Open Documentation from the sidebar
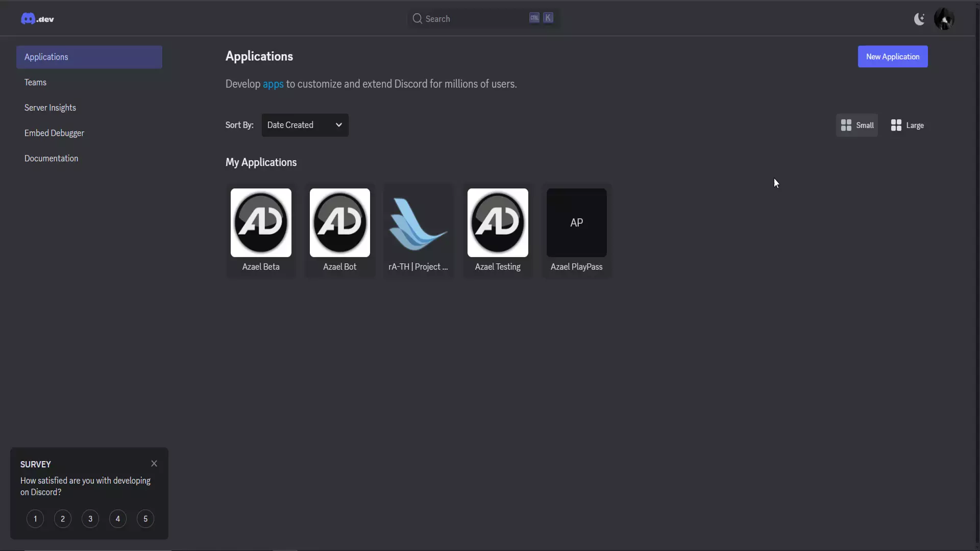The width and height of the screenshot is (980, 551). (51, 158)
